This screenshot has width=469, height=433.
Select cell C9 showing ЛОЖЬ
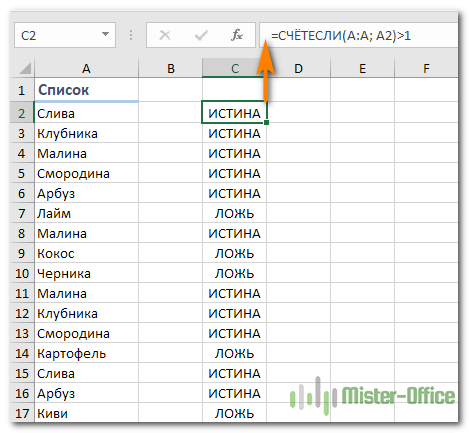pyautogui.click(x=235, y=253)
